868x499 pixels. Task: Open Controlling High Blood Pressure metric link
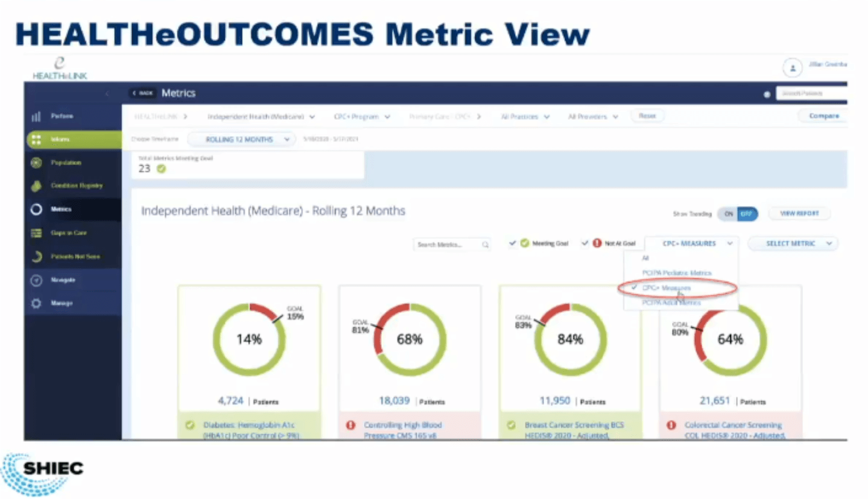tap(402, 430)
